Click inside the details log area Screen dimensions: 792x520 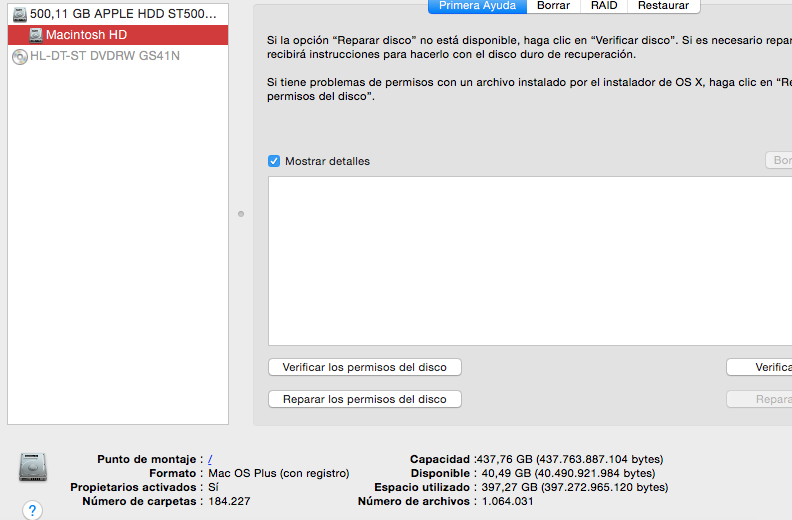click(x=530, y=261)
